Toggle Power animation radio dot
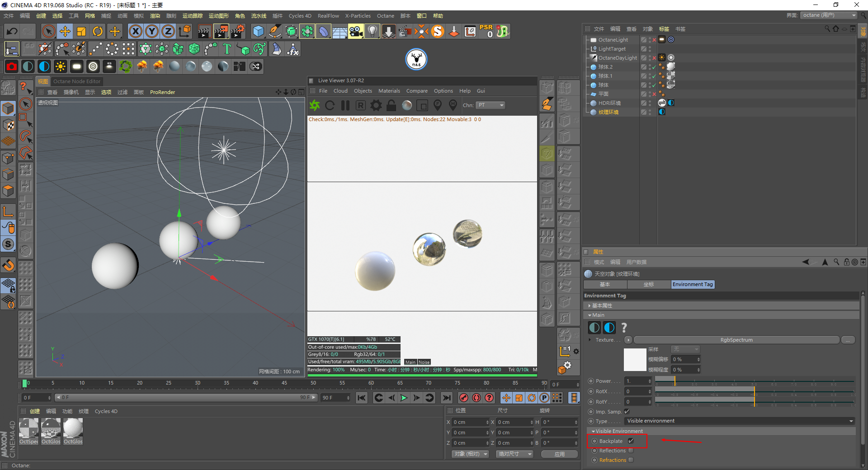 tap(591, 381)
